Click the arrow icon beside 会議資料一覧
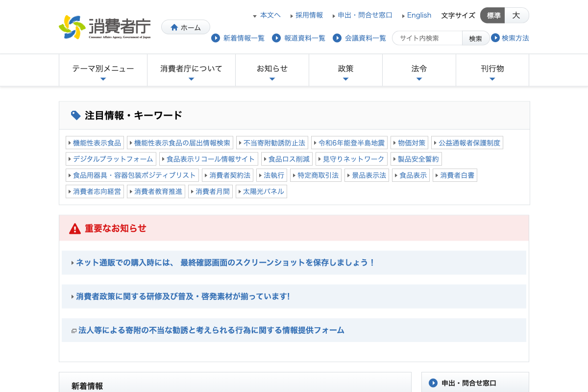Image resolution: width=588 pixels, height=392 pixels. click(x=337, y=38)
